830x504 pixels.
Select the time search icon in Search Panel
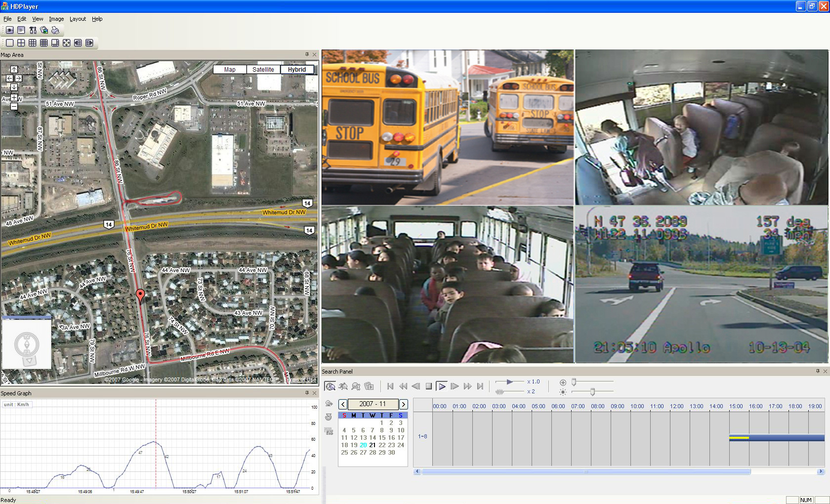coord(330,386)
